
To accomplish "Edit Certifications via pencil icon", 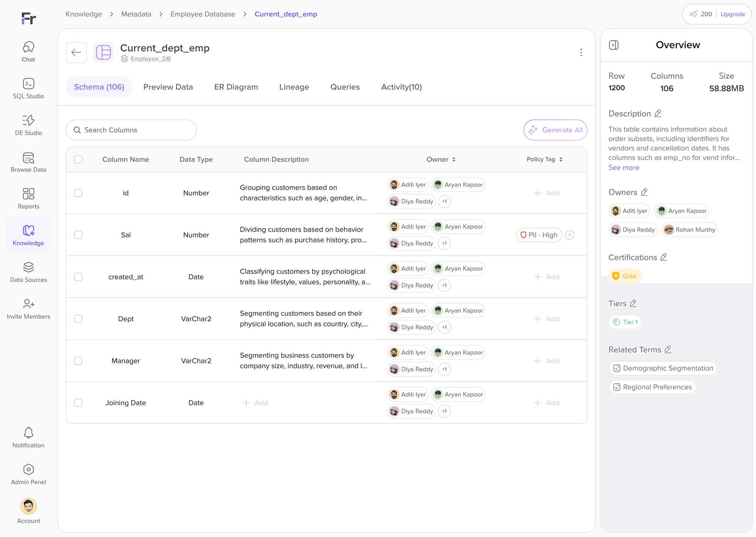I will click(664, 257).
